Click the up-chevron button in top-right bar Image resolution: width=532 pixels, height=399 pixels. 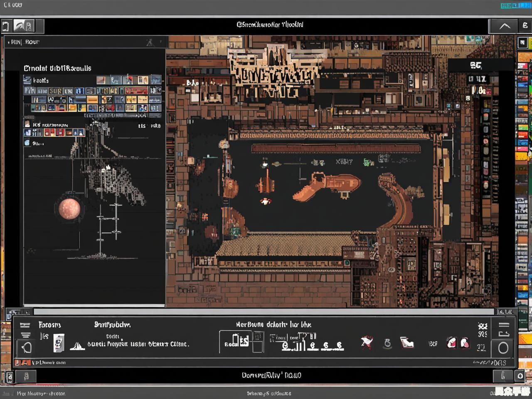tap(505, 26)
